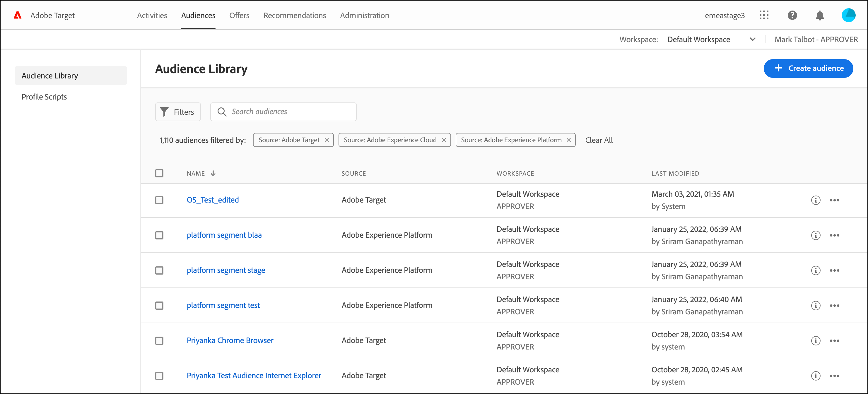Screen dimensions: 868x394
Task: Open the help question mark icon
Action: pos(792,15)
